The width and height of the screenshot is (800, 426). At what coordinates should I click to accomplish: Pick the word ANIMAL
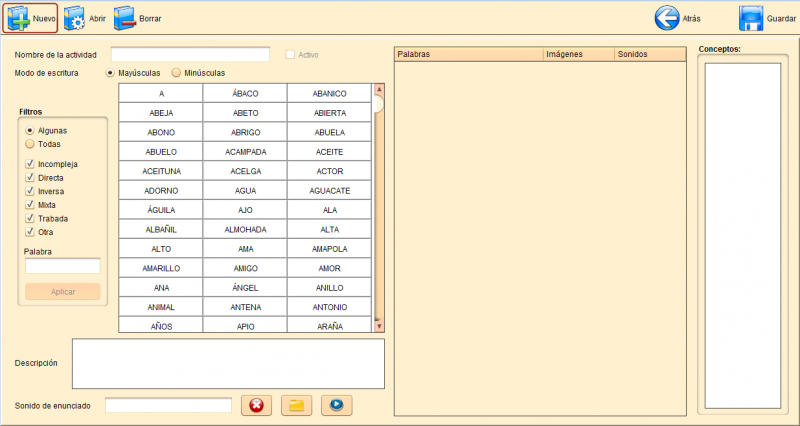(x=161, y=307)
